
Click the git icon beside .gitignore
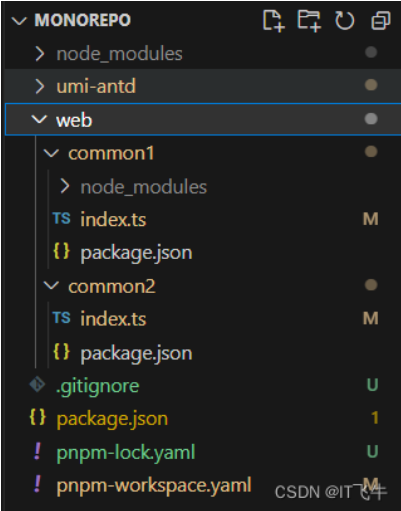click(x=37, y=385)
